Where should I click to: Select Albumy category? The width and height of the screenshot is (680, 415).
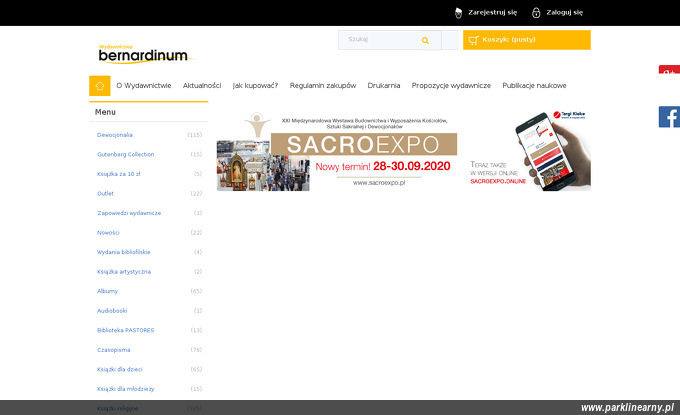pyautogui.click(x=107, y=291)
